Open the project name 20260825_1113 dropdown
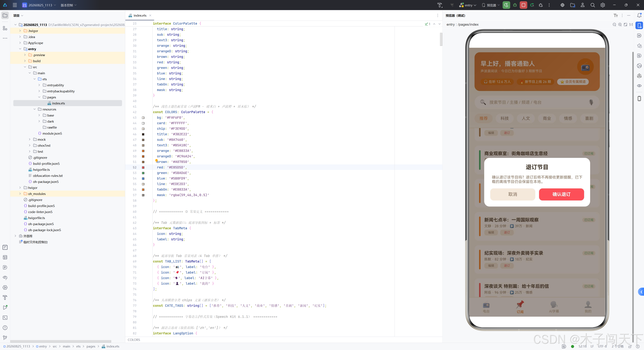 pyautogui.click(x=39, y=5)
